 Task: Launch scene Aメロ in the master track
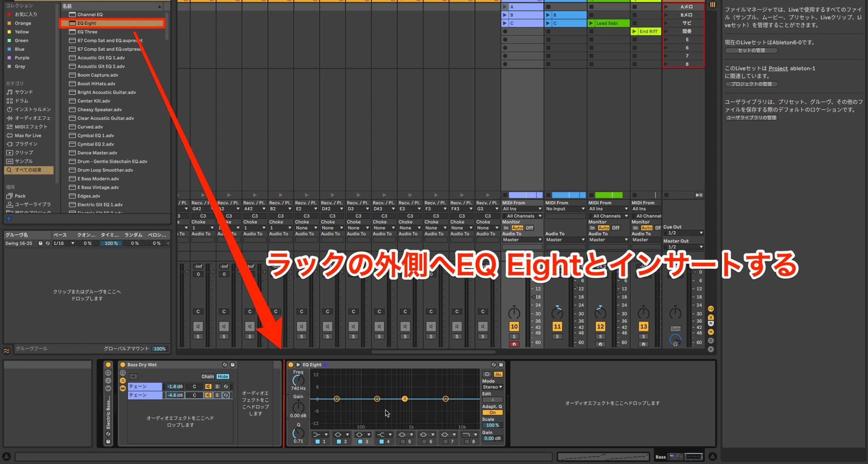click(666, 7)
